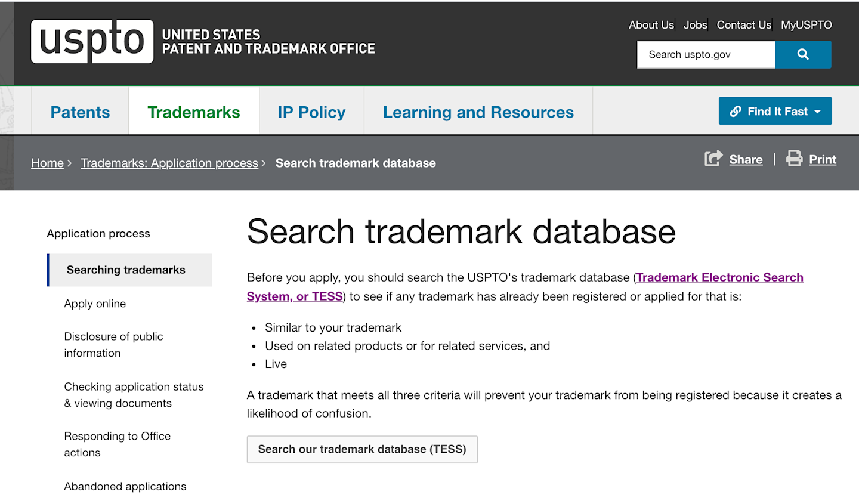Select Searching trademarks in the sidebar
The image size is (859, 504).
coord(129,270)
